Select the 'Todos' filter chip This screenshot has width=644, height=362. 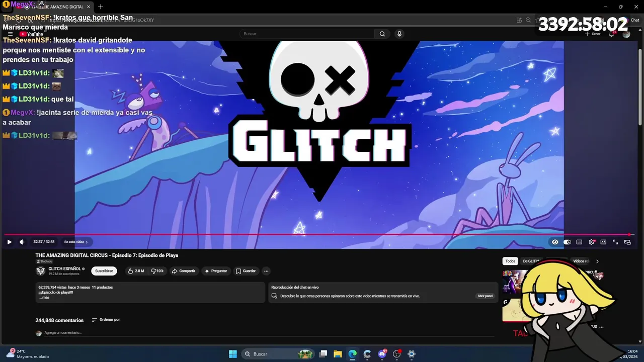[x=510, y=261]
